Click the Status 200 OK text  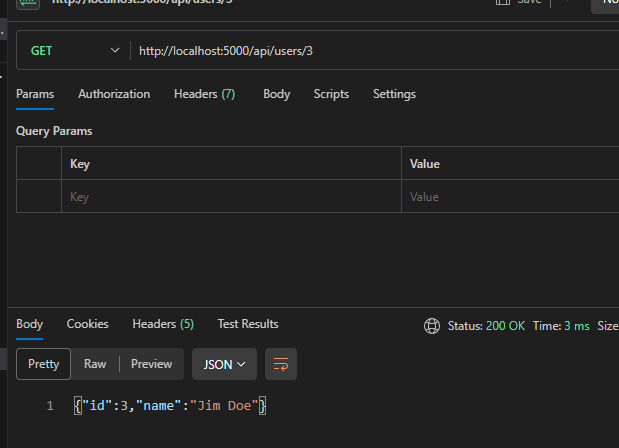486,326
